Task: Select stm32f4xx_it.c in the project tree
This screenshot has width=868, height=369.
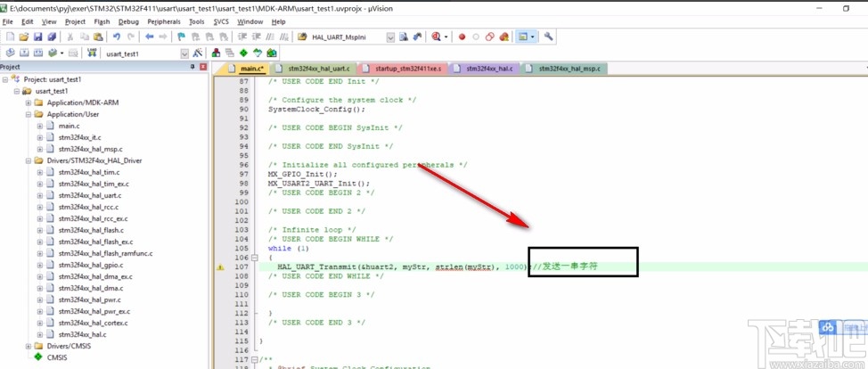Action: [x=79, y=137]
